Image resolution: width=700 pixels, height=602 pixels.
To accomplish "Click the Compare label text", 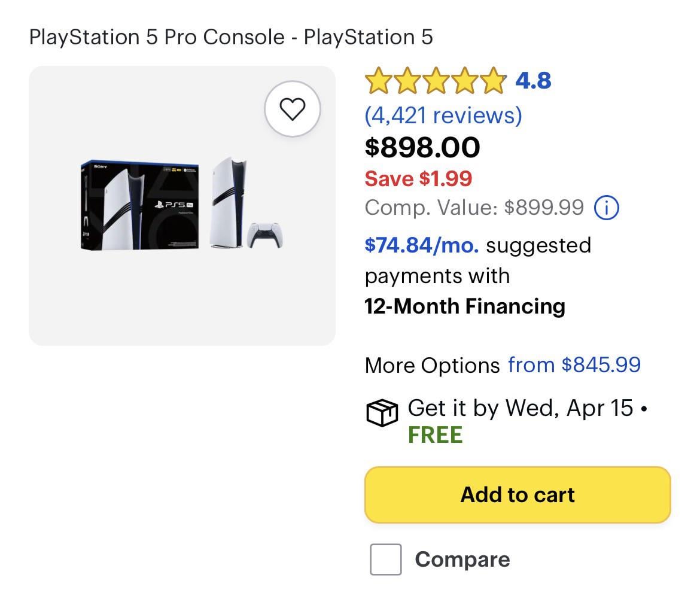I will [x=462, y=560].
